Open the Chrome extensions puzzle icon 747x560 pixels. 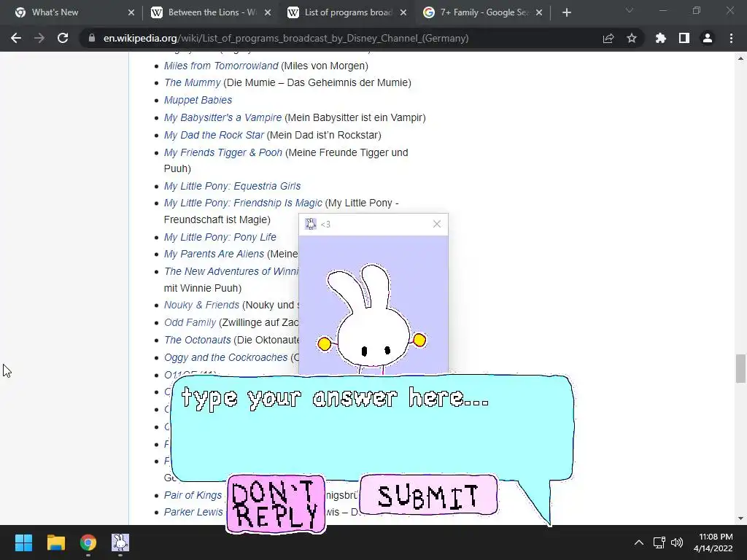pyautogui.click(x=660, y=38)
